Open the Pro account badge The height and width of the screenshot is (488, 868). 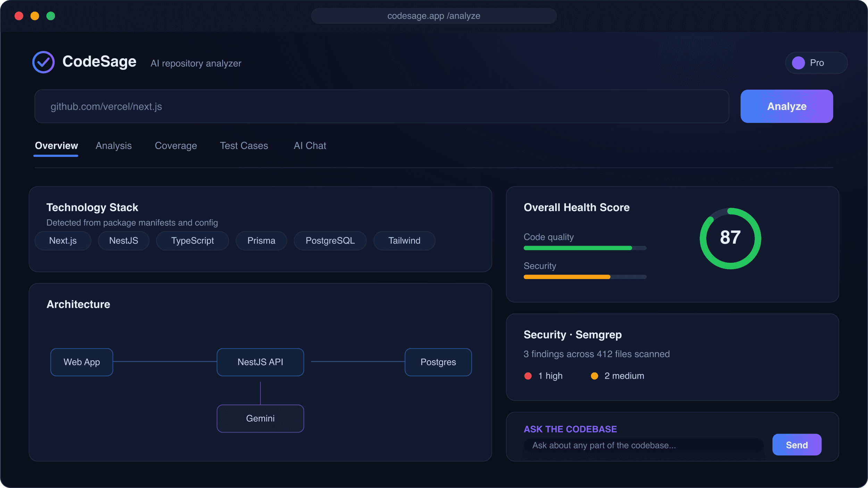pyautogui.click(x=816, y=63)
